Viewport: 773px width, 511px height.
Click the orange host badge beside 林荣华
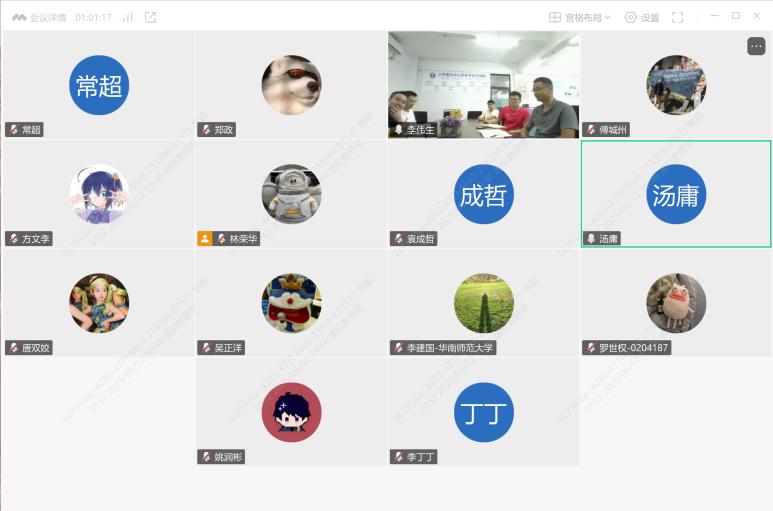click(x=205, y=239)
